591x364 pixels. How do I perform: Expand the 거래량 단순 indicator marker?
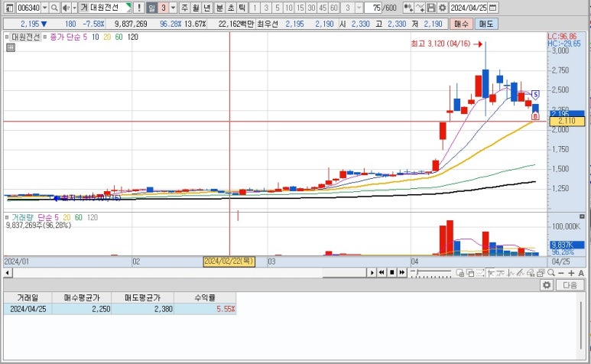[7, 217]
